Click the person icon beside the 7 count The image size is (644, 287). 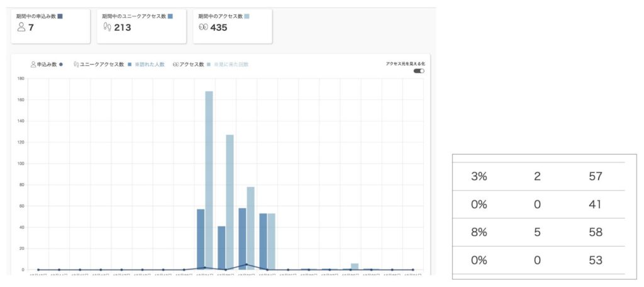21,28
